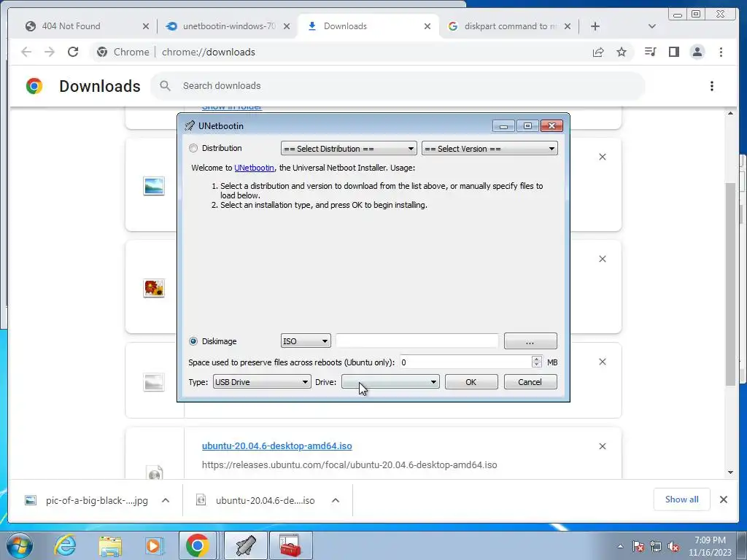
Task: Click the Action Center flag icon
Action: tap(638, 546)
